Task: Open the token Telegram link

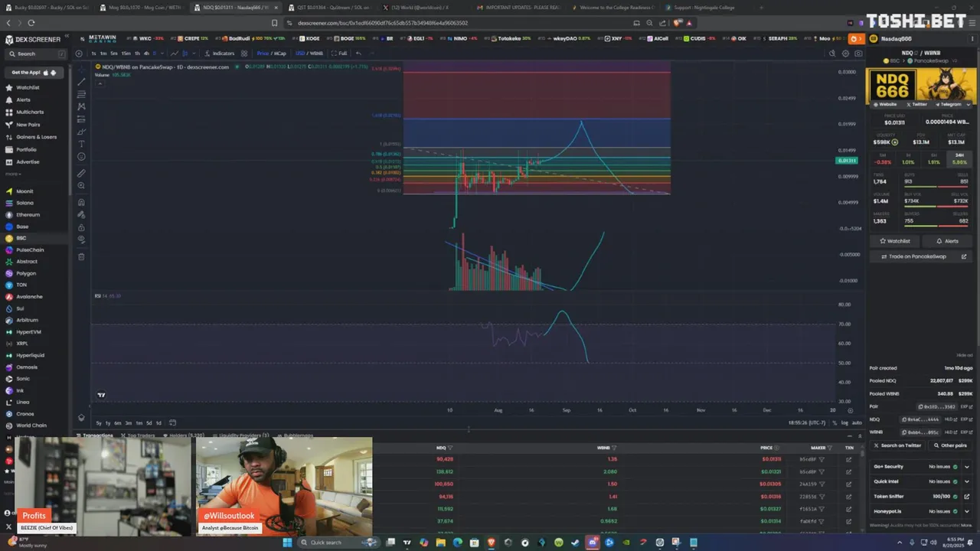Action: coord(948,104)
